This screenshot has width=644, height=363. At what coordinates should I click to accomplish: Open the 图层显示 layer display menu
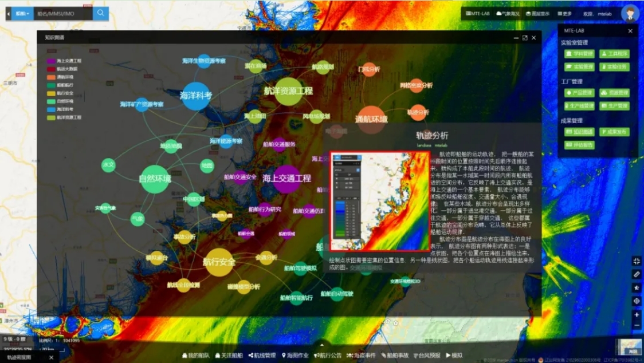point(537,13)
